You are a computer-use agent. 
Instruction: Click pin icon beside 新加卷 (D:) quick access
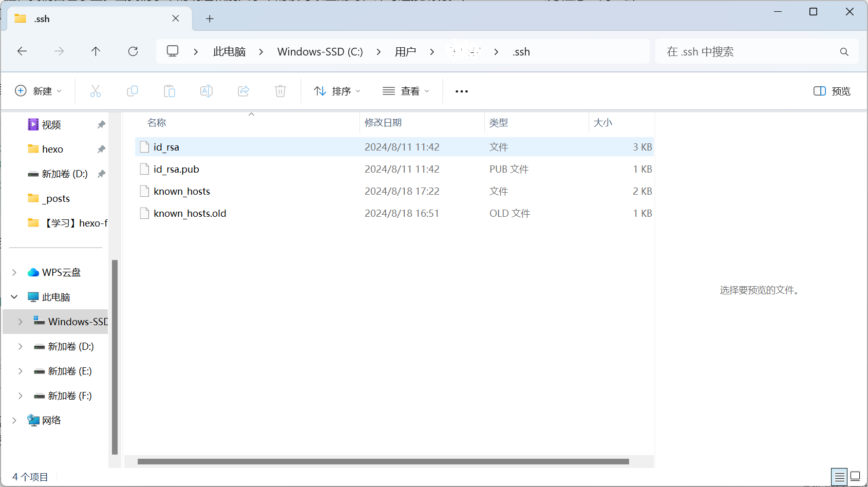tap(101, 174)
